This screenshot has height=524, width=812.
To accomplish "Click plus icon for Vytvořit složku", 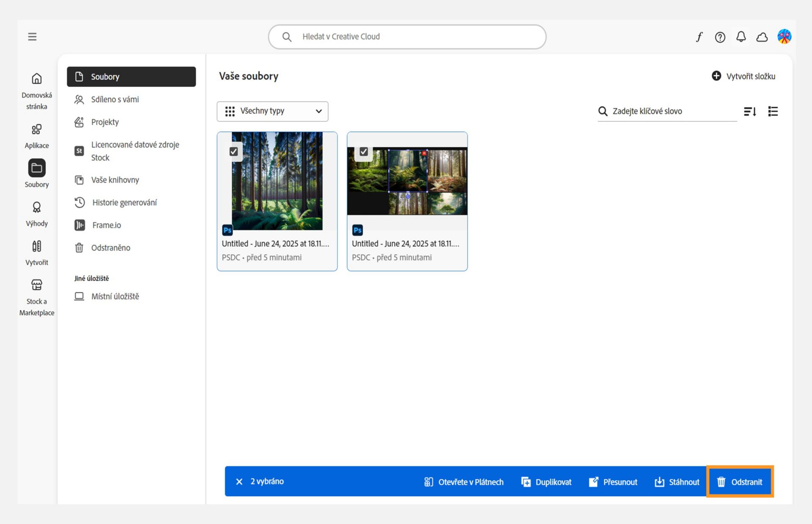I will click(x=716, y=76).
